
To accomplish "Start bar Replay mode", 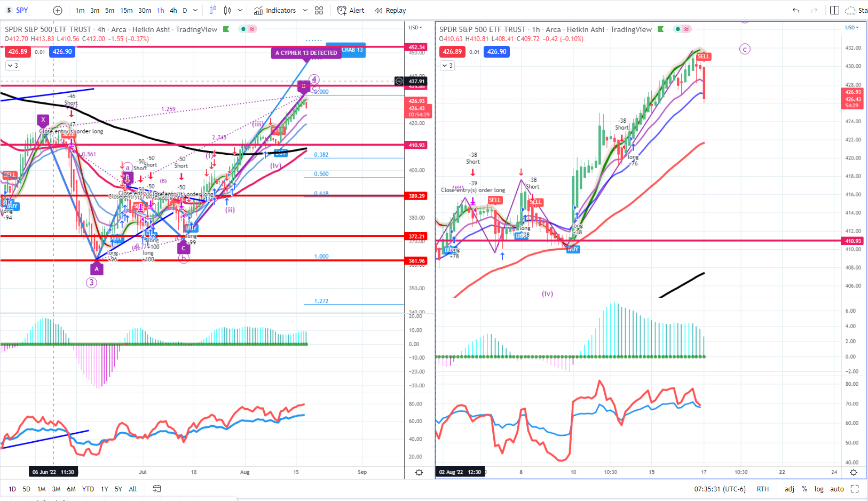I will tap(390, 10).
